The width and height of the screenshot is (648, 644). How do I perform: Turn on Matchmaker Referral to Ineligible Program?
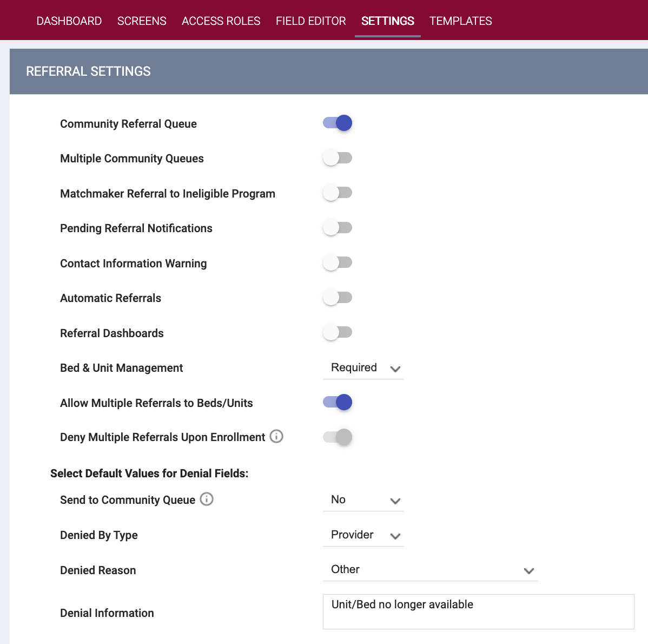tap(337, 193)
